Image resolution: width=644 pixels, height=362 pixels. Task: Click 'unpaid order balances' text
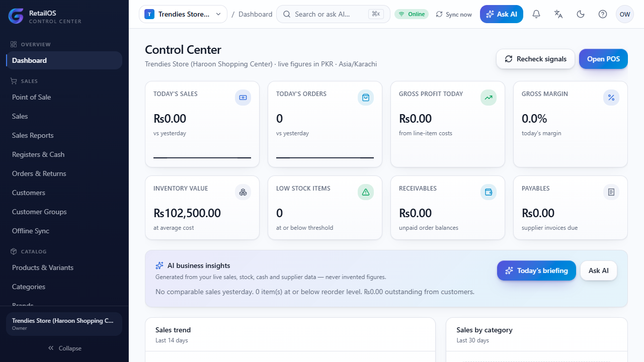(x=429, y=228)
